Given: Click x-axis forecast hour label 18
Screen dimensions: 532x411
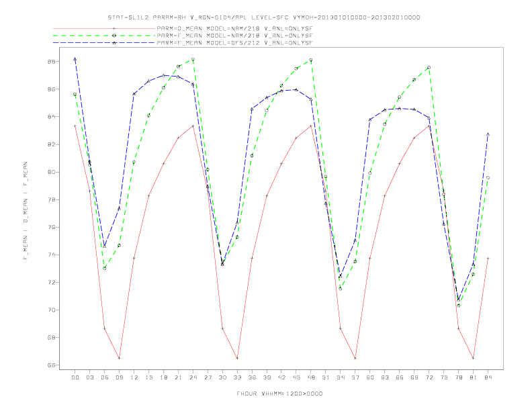Looking at the screenshot, I should point(163,377).
